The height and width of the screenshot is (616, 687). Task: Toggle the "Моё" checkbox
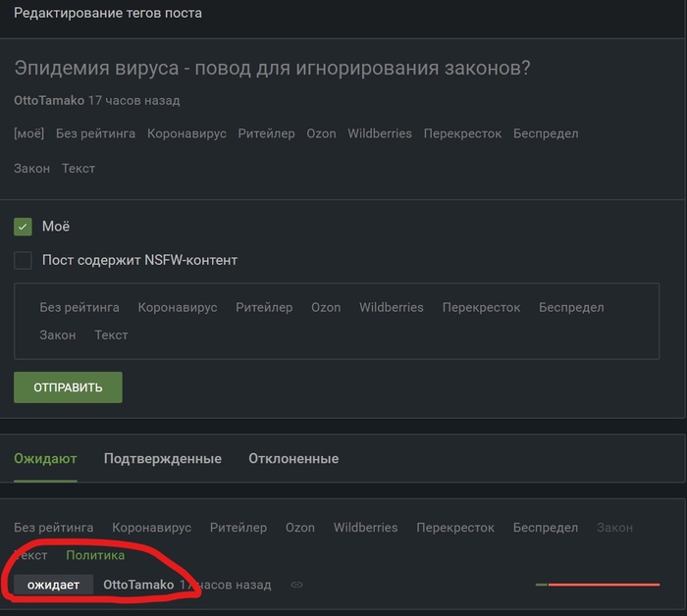coord(24,227)
